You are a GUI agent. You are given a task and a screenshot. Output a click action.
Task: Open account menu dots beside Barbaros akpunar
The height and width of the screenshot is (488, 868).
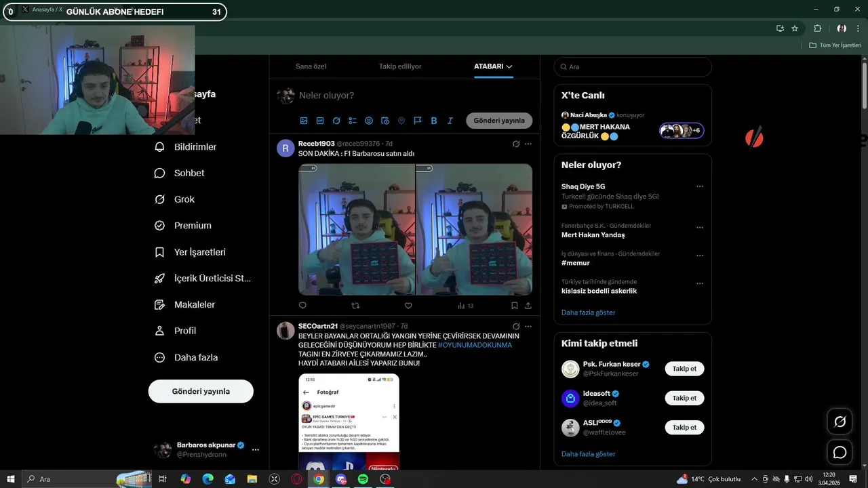click(256, 449)
